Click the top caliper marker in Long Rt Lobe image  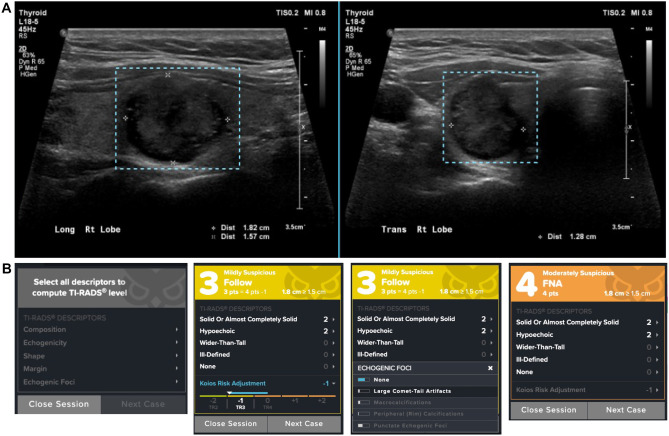tap(167, 75)
